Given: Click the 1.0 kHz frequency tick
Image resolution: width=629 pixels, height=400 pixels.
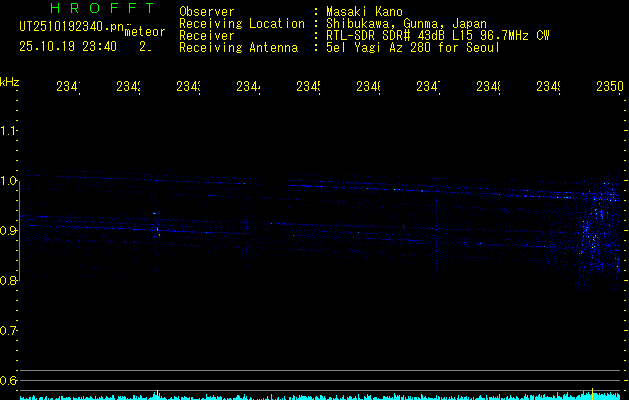Looking at the screenshot, I should [x=9, y=181].
